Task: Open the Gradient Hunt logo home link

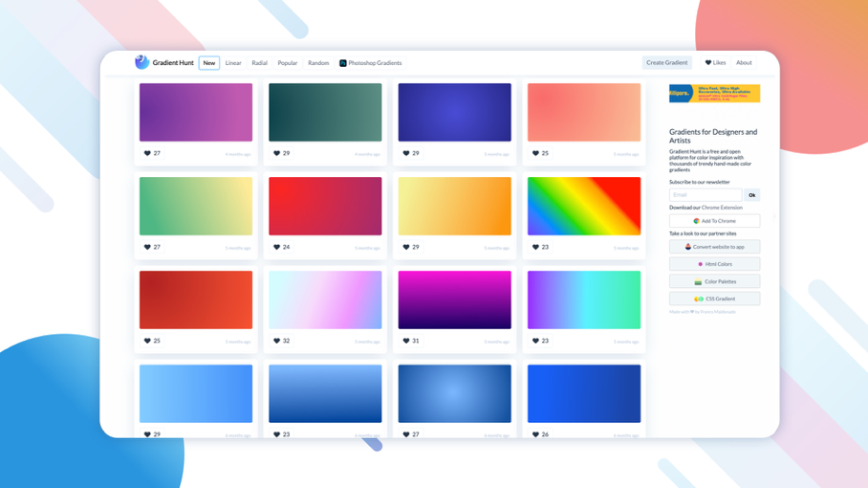Action: tap(164, 62)
